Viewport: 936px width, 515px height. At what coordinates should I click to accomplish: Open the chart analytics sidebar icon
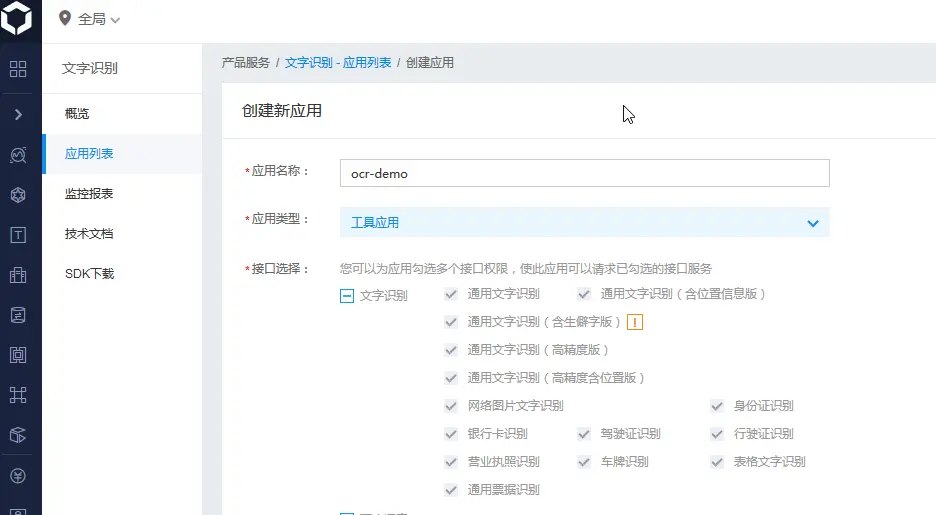(18, 155)
